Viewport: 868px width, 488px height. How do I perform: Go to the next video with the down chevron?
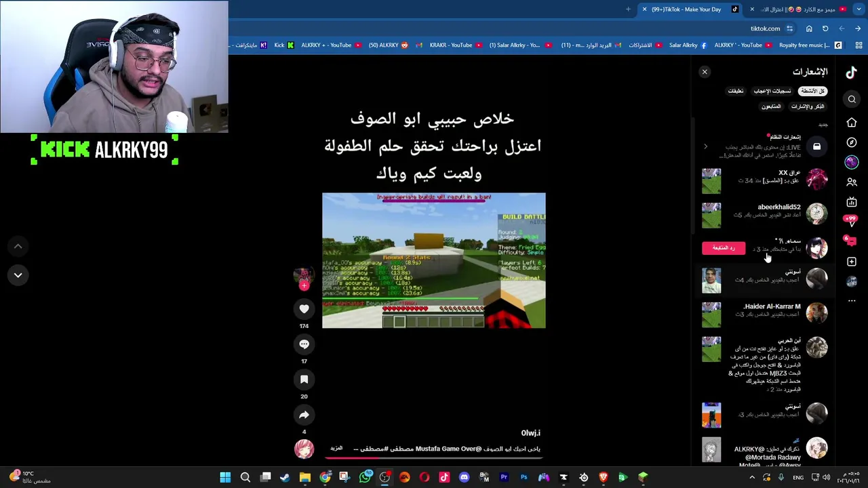pos(18,275)
